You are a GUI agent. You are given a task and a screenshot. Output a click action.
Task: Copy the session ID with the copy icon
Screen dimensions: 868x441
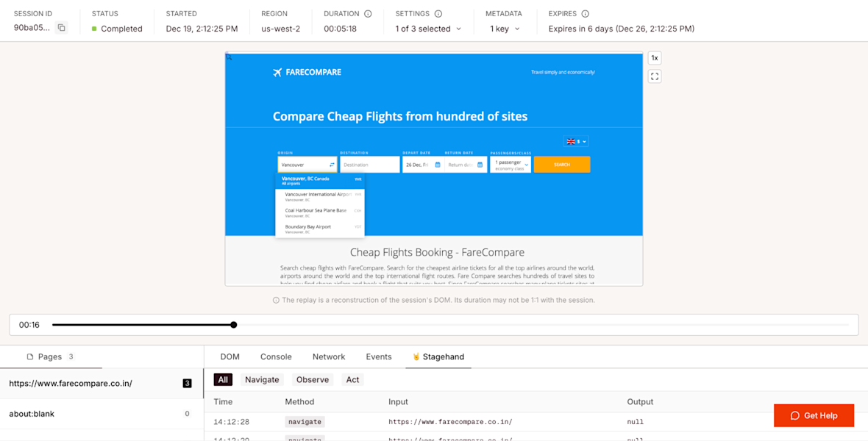coord(62,28)
